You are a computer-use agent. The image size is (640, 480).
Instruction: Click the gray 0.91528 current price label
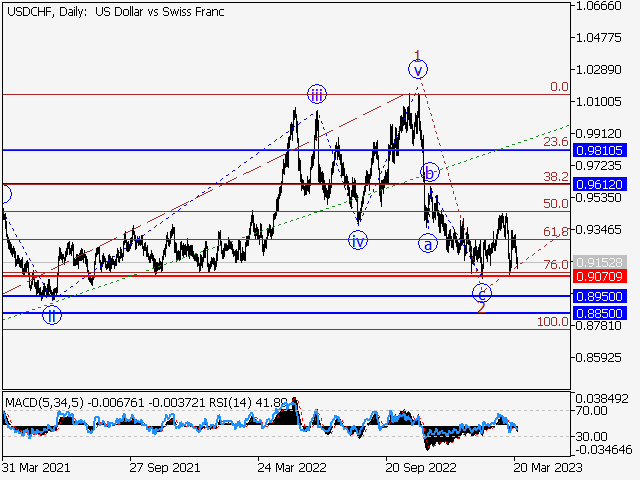tap(600, 262)
